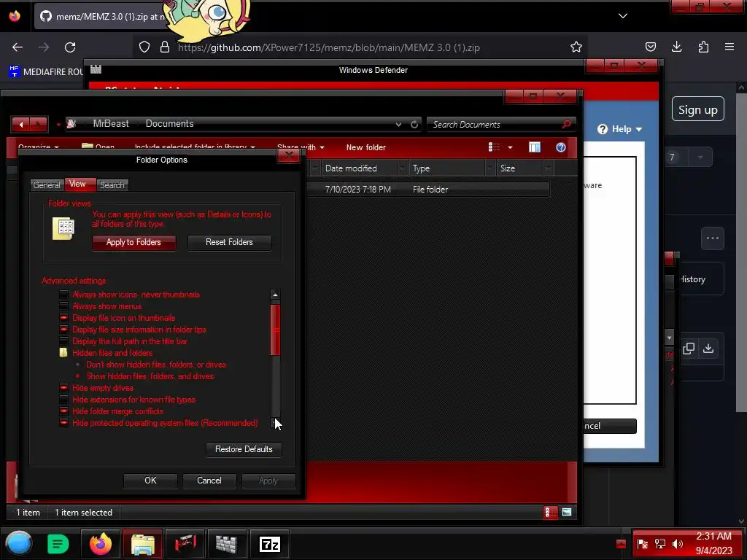
Task: Toggle Hide extensions for known file types
Action: [63, 400]
